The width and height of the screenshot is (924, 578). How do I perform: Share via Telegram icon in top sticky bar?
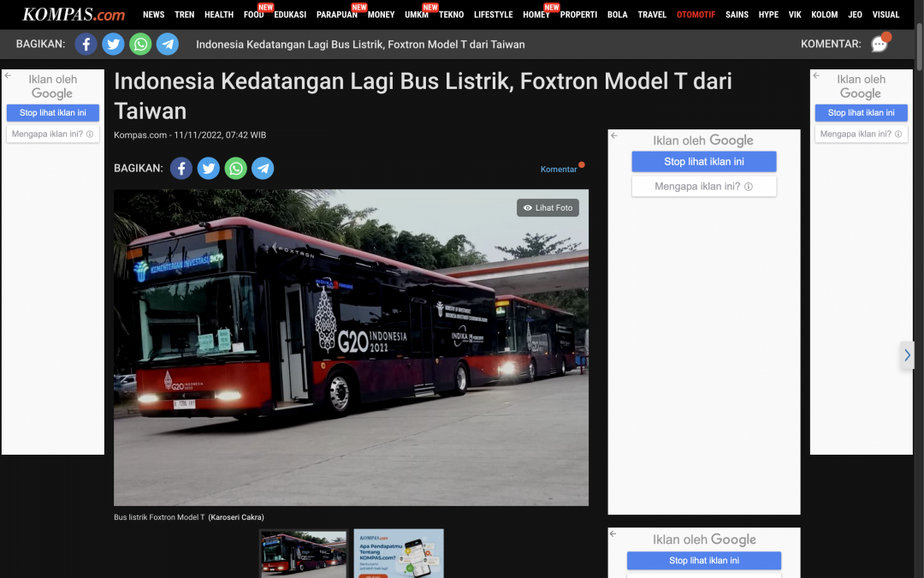coord(168,45)
